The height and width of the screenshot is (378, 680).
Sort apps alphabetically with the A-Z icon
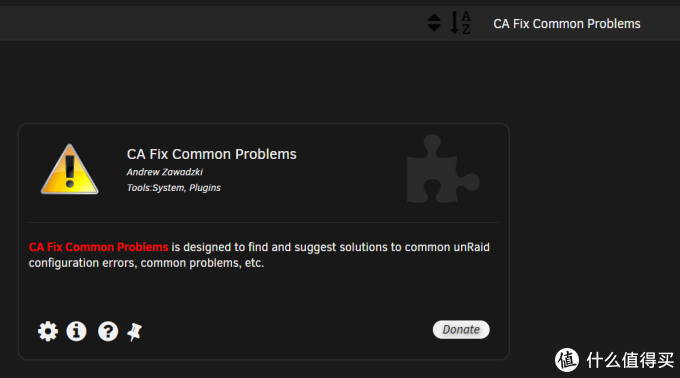pos(460,23)
